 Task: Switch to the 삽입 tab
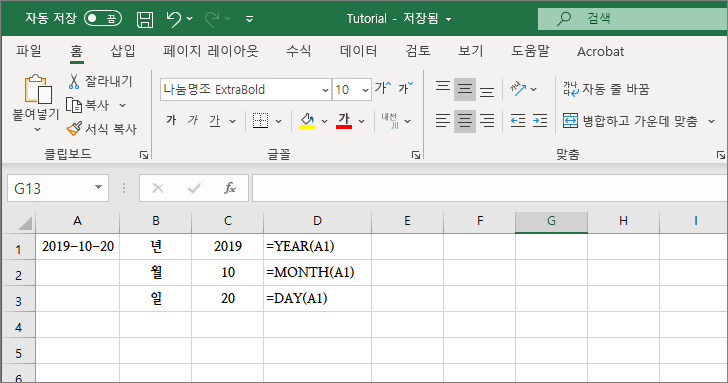point(123,51)
